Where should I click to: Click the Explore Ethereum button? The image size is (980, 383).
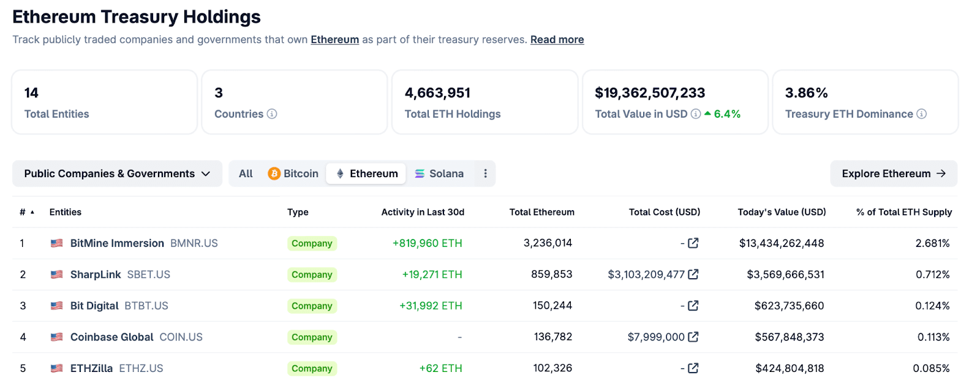[893, 173]
